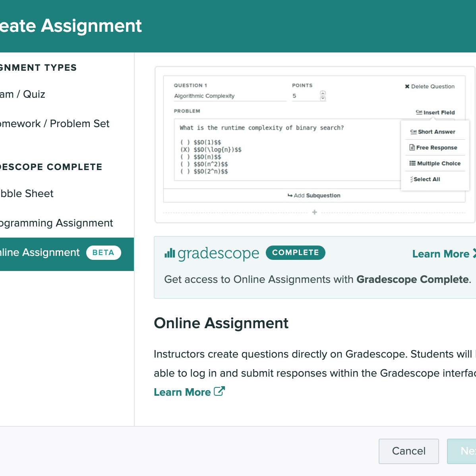Click the plus icon below the question
Screen dimensions: 476x476
pos(315,212)
